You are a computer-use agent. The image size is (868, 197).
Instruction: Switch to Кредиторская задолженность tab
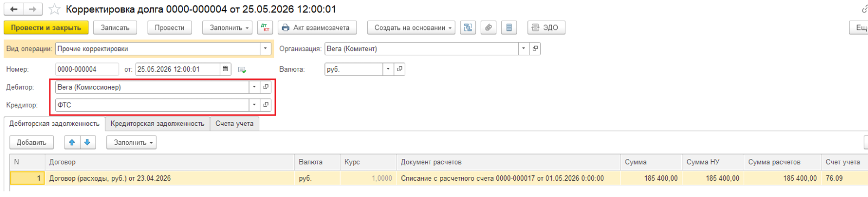(157, 124)
